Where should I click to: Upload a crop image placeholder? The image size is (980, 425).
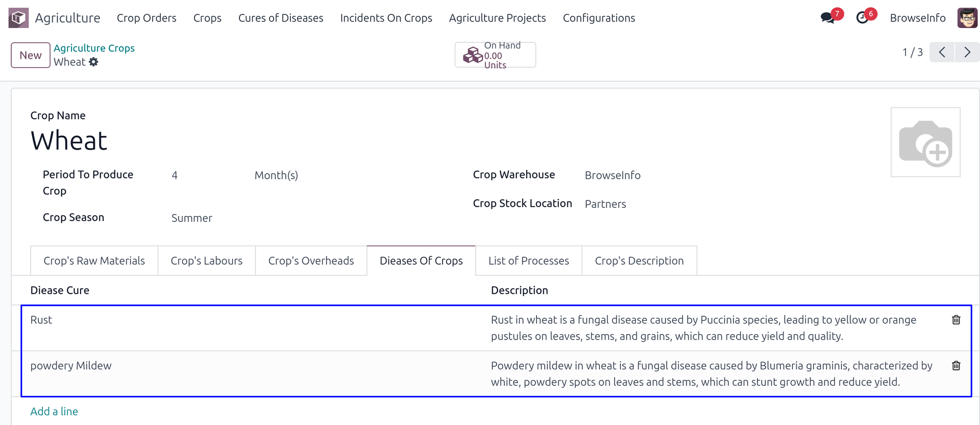[925, 142]
